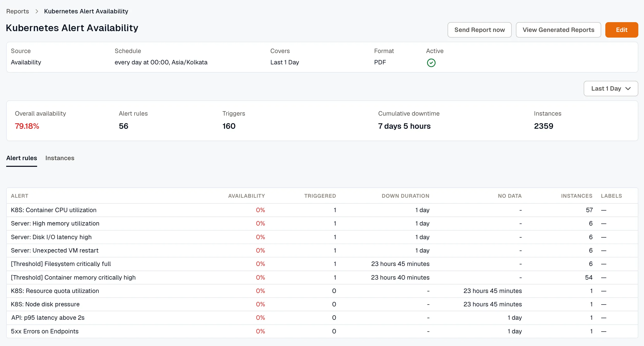Open [Threshold] Container memory critically high
644x346 pixels.
322,278
